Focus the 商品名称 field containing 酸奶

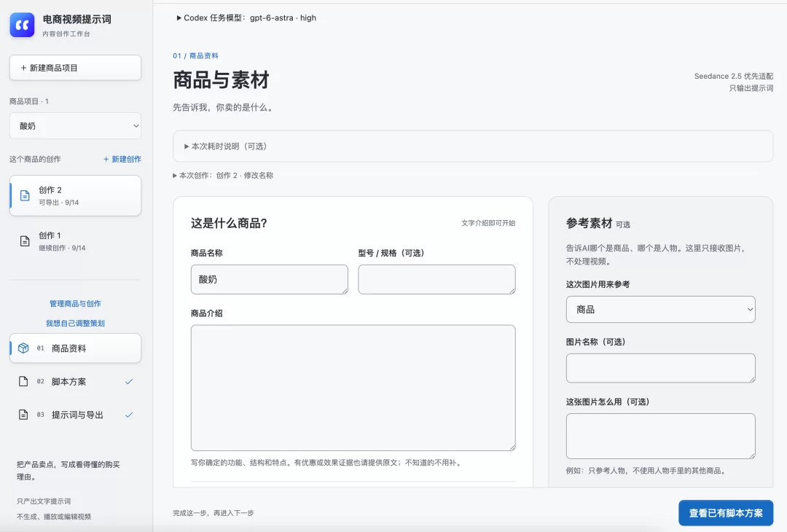click(x=270, y=279)
